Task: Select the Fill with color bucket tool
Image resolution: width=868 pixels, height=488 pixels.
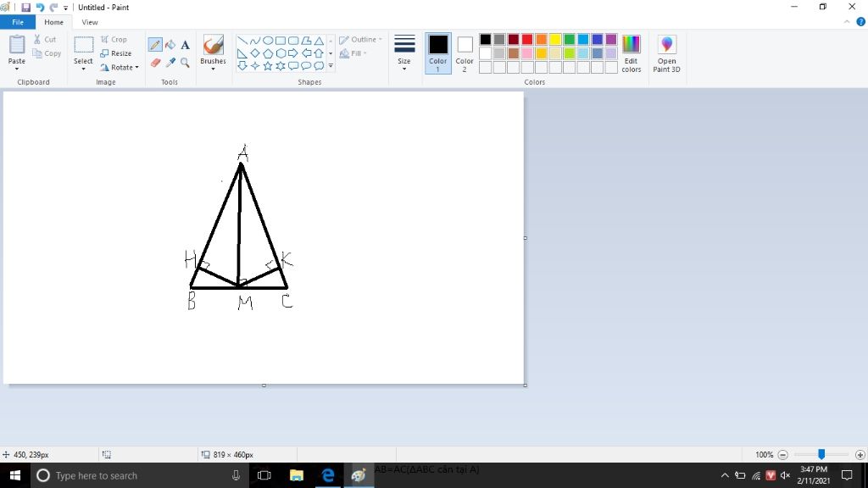Action: pos(170,45)
